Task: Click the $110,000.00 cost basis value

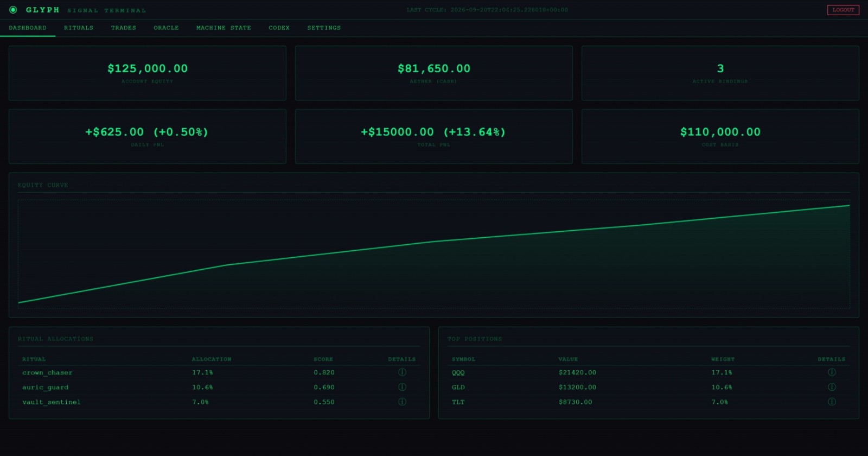Action: (720, 132)
